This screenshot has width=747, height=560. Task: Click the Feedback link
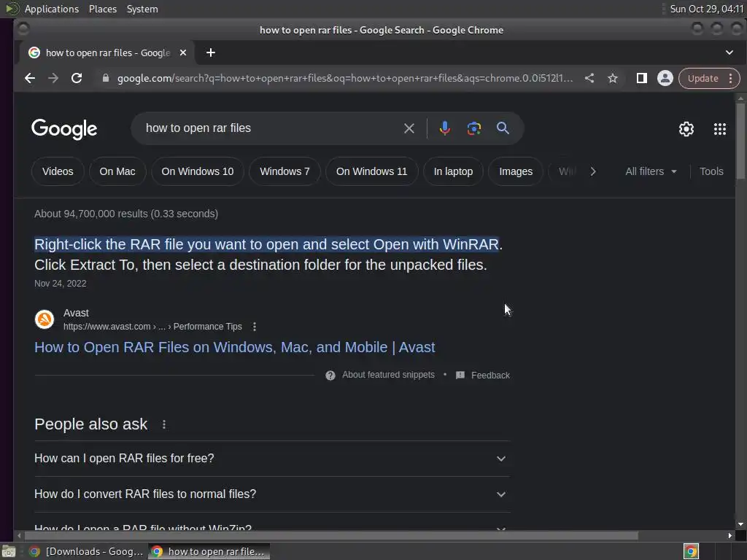pos(490,376)
